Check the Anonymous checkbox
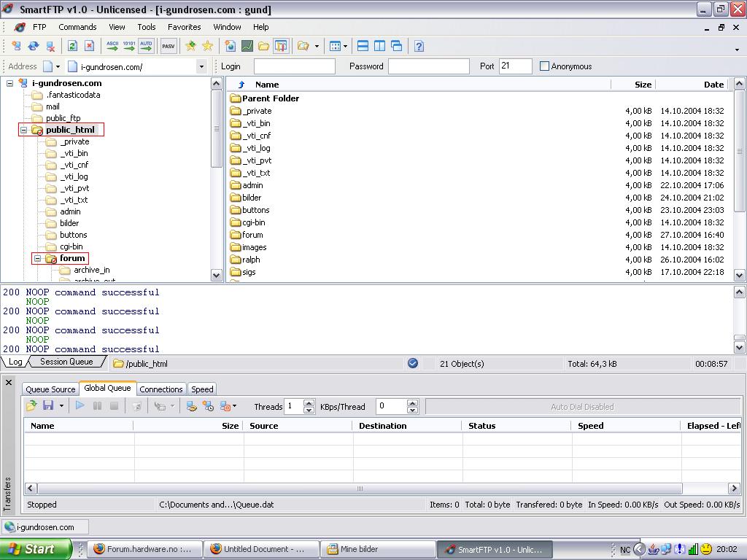This screenshot has height=560, width=747. click(544, 66)
